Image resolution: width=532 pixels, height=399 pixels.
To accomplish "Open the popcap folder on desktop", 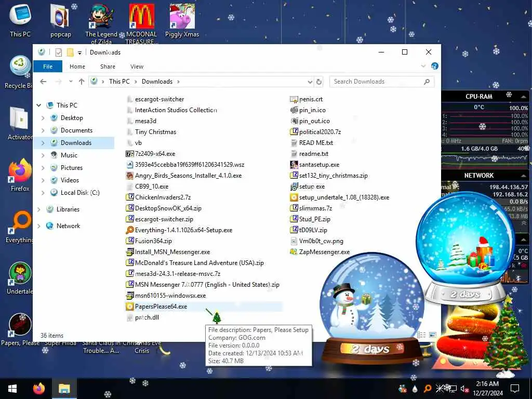I will tap(60, 20).
